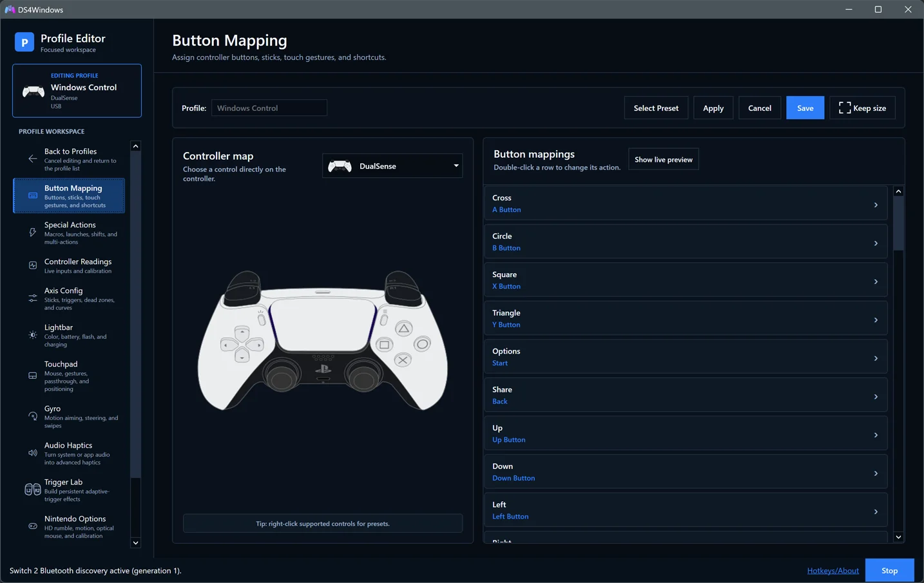Click the PS logo button on controller
This screenshot has height=583, width=924.
click(323, 369)
